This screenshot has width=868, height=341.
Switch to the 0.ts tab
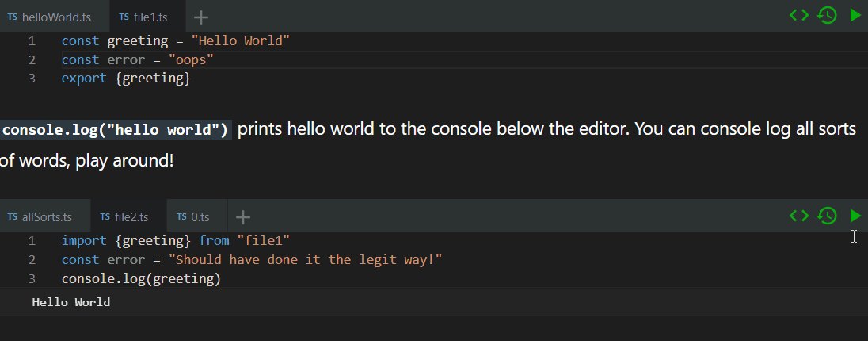[198, 217]
